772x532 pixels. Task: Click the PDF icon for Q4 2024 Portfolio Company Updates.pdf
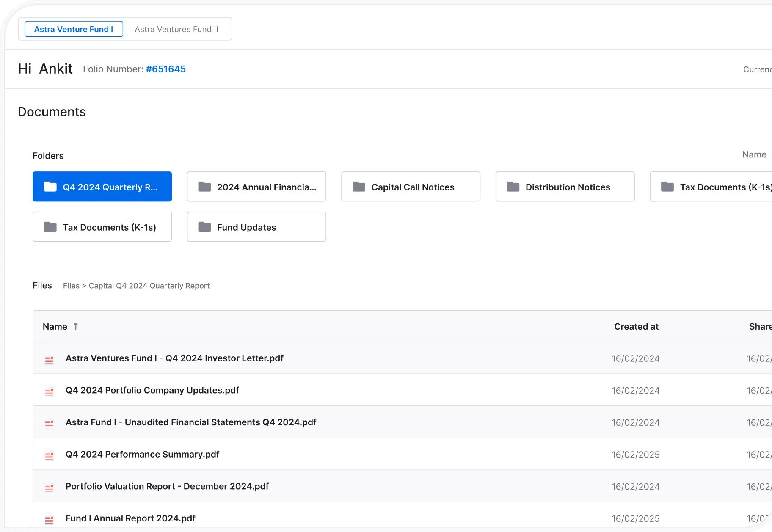[50, 391]
